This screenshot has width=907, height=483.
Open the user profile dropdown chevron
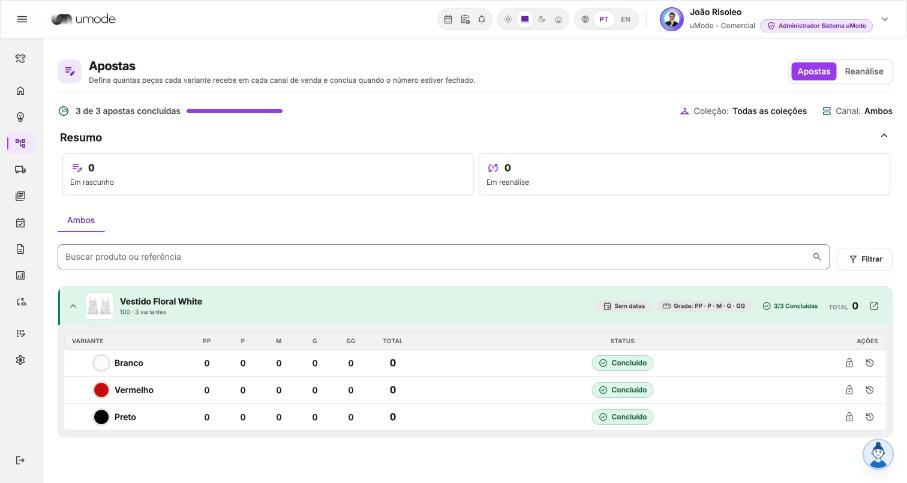click(x=884, y=19)
